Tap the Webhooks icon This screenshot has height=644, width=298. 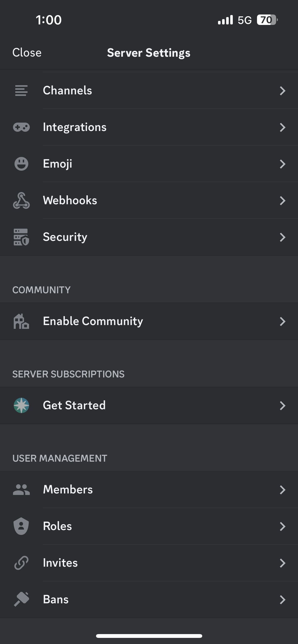coord(21,200)
